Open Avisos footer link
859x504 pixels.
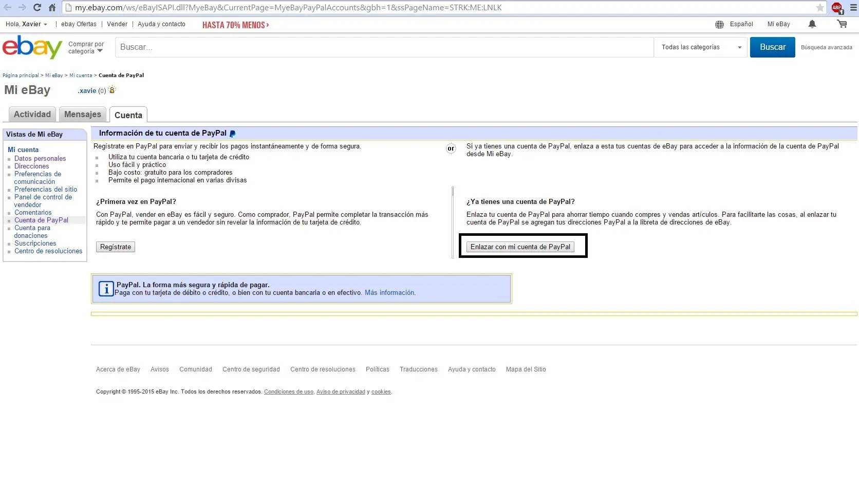pyautogui.click(x=160, y=369)
